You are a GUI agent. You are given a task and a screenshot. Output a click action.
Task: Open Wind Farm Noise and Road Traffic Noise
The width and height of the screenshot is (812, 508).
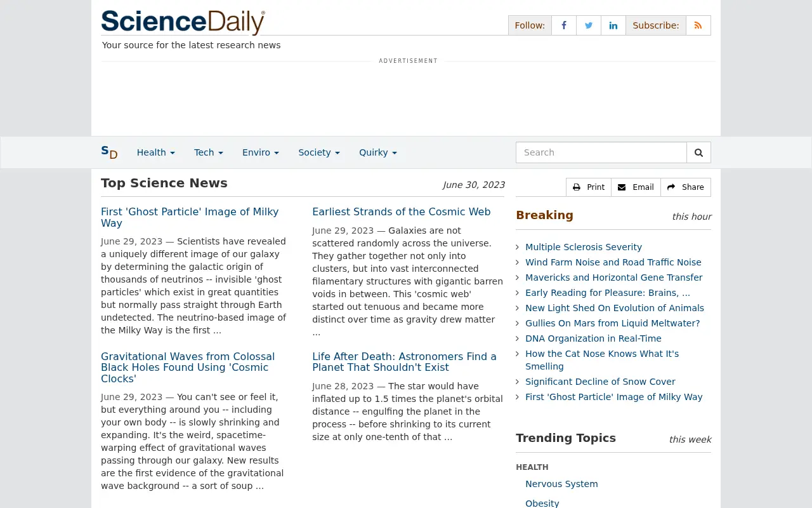point(613,262)
